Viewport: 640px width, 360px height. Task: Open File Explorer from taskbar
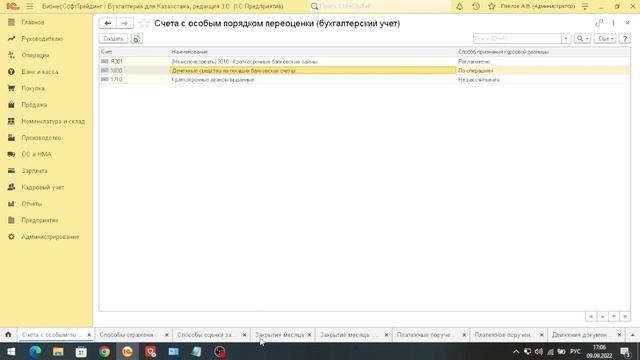pyautogui.click(x=58, y=351)
